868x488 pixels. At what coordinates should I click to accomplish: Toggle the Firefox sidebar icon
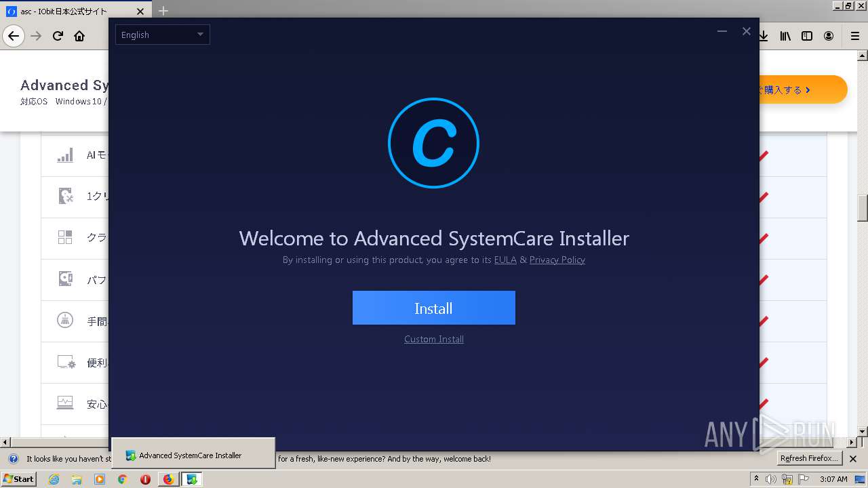(x=807, y=36)
